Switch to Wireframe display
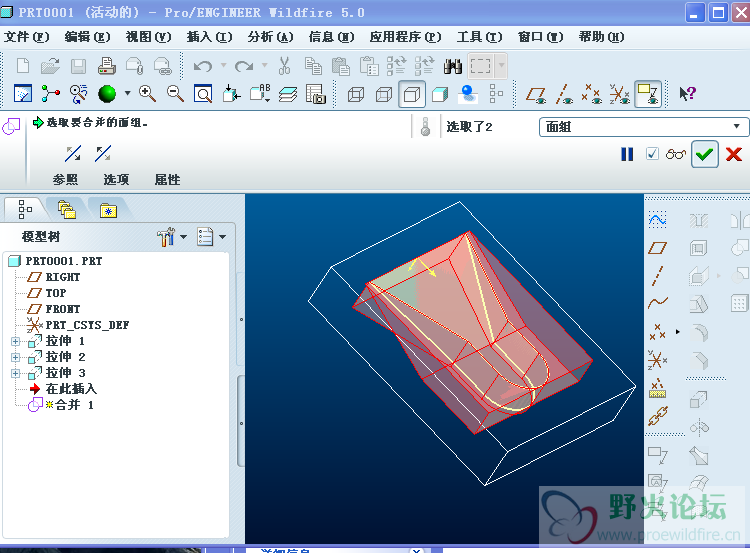The width and height of the screenshot is (750, 553). tap(355, 94)
